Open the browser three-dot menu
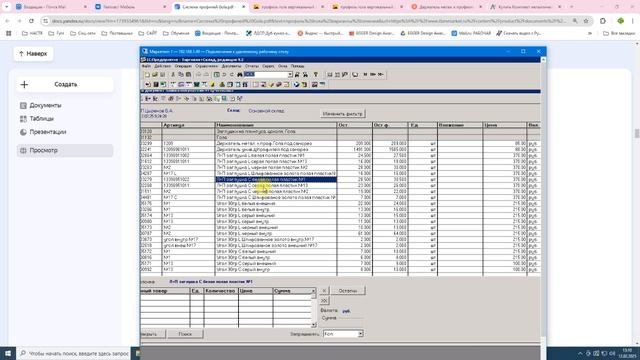 coord(633,21)
